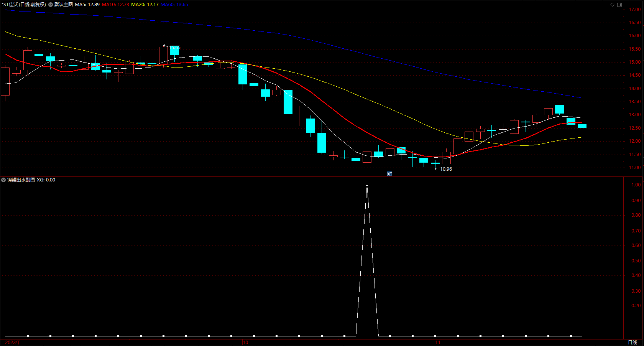Click the 10 month marker on time axis
This screenshot has width=644, height=346.
click(x=245, y=343)
